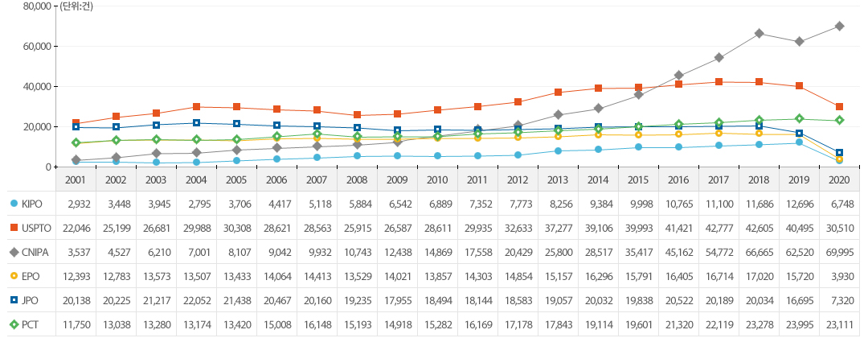868x338 pixels.
Task: Click the JPO blue square legend marker
Action: click(x=13, y=300)
